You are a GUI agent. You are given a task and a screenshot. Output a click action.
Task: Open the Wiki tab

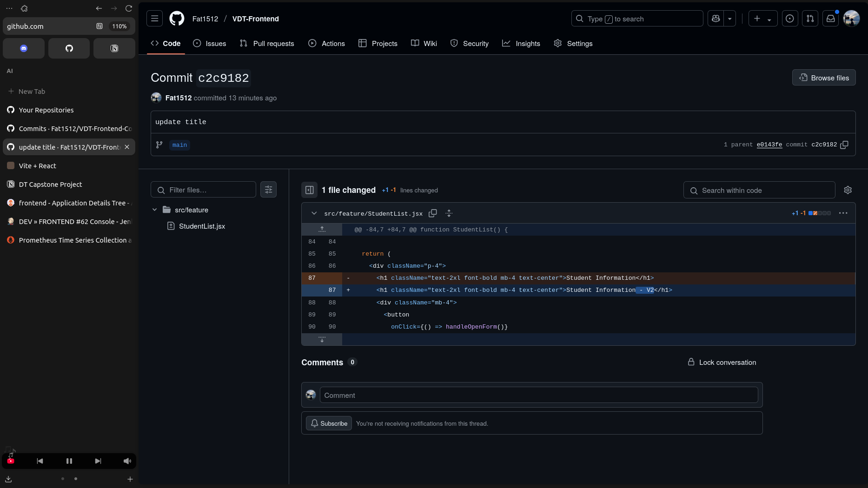pyautogui.click(x=424, y=43)
